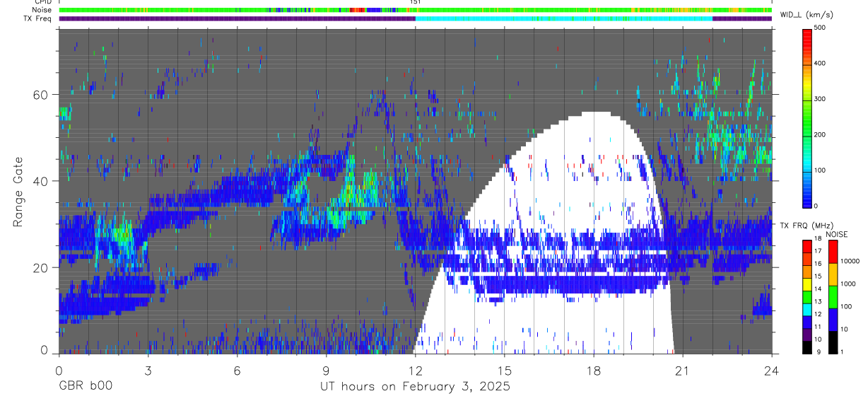This screenshot has height=401, width=868.
Task: Click the 40 tick on Range Gate axis
Action: [x=41, y=181]
